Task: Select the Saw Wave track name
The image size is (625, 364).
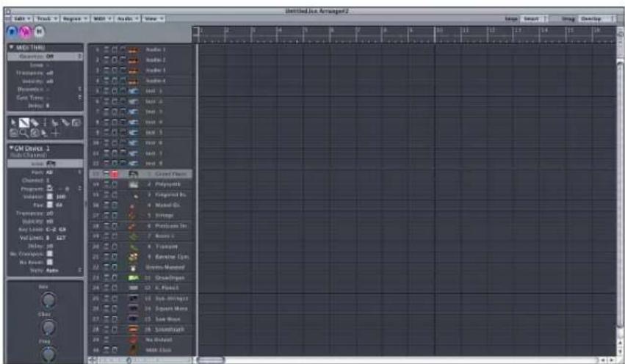Action: 167,319
